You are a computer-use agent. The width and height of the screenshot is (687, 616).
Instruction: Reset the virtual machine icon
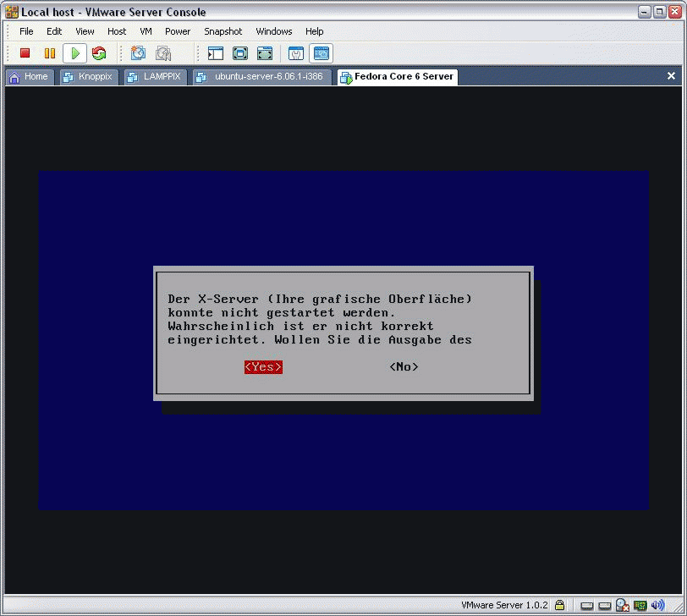(x=100, y=53)
